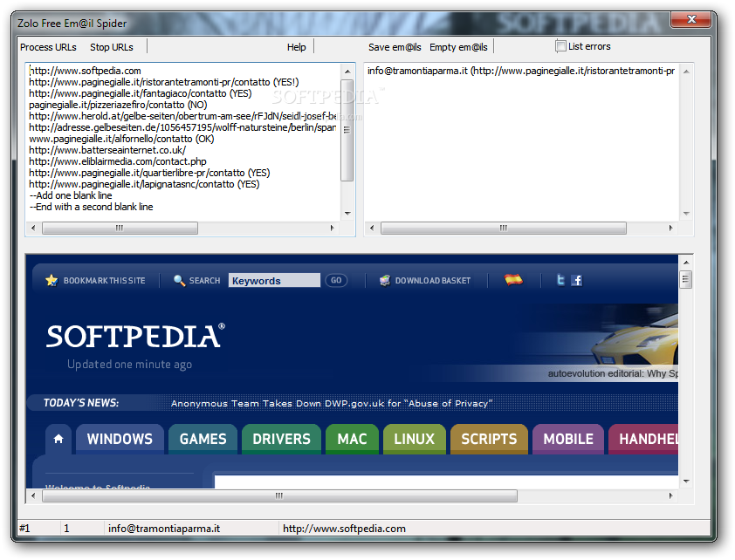Image resolution: width=735 pixels, height=560 pixels.
Task: Click Save em@ils
Action: [x=395, y=47]
